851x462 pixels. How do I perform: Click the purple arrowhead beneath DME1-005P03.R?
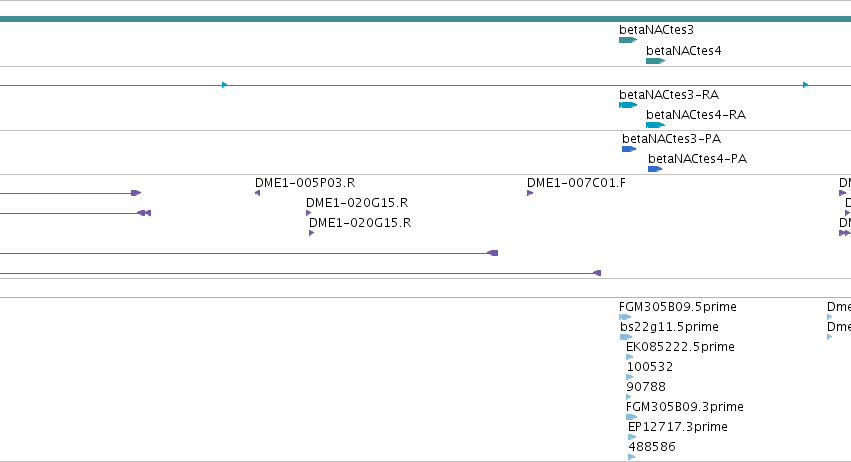point(257,193)
